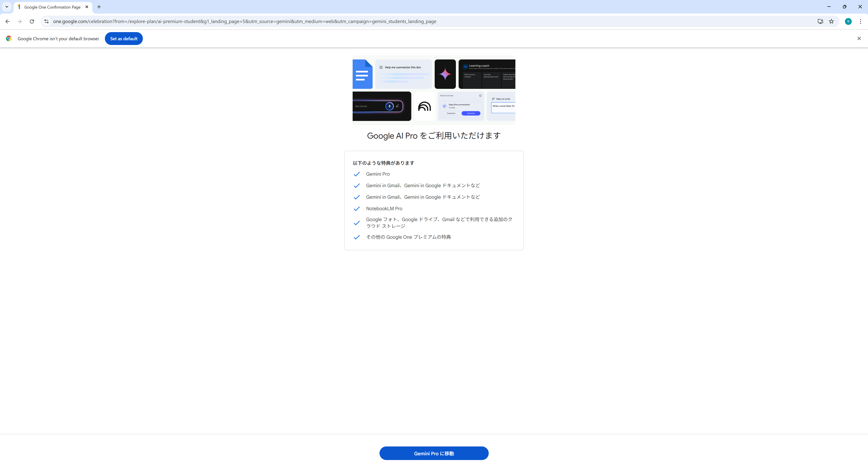
Task: Click the checkmark beside Gemini Pro
Action: tap(356, 174)
